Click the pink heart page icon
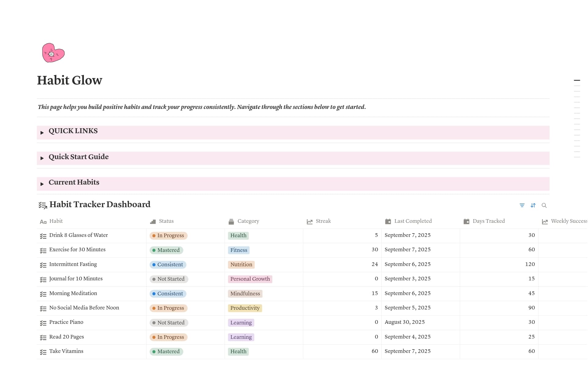The height and width of the screenshot is (367, 588). click(53, 53)
